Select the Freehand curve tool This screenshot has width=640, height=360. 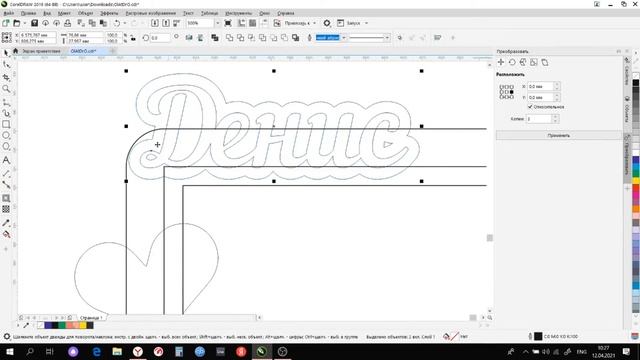click(6, 102)
